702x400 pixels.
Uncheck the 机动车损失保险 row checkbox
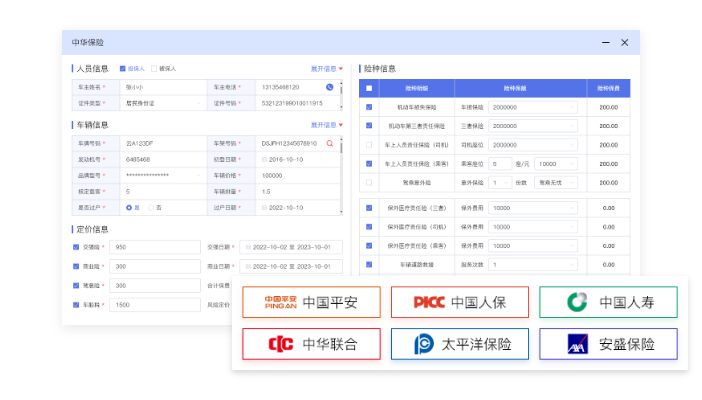[369, 107]
